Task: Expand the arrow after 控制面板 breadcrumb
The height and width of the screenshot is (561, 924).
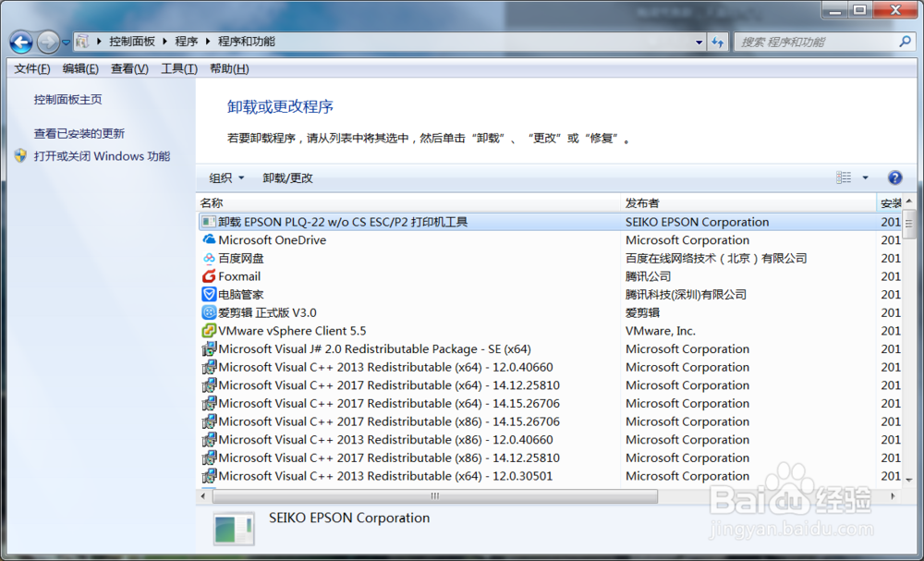Action: click(x=165, y=42)
